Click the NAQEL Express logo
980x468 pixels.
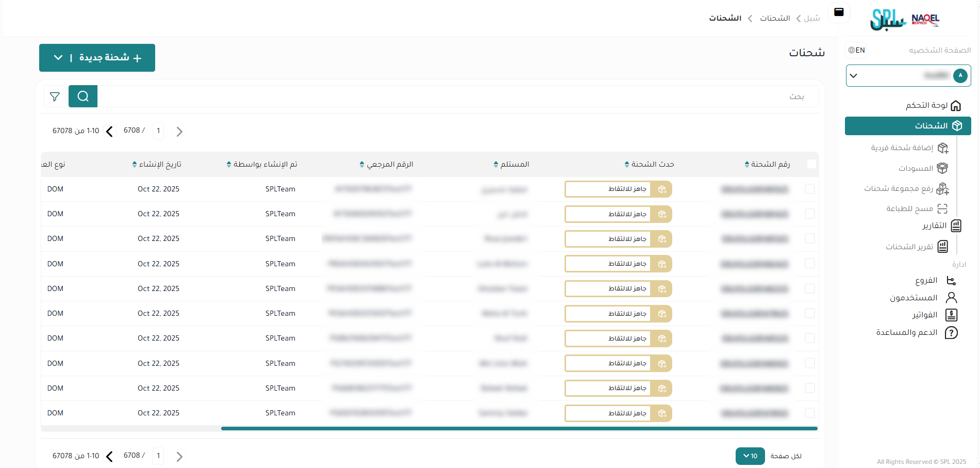pyautogui.click(x=925, y=19)
